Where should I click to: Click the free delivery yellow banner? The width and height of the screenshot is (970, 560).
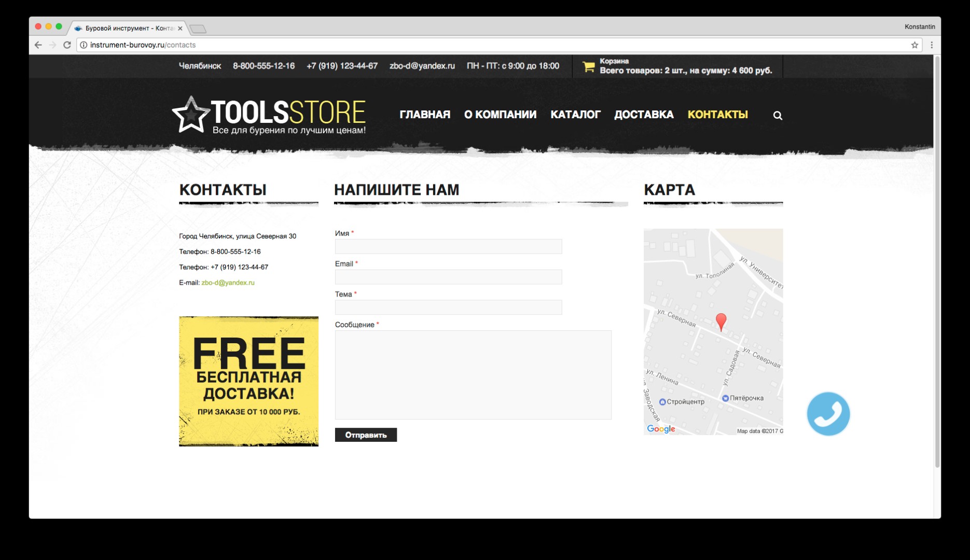[x=248, y=381]
